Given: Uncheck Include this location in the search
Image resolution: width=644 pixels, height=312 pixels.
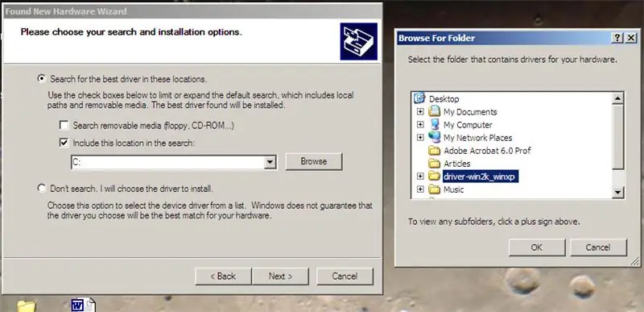Looking at the screenshot, I should 64,143.
